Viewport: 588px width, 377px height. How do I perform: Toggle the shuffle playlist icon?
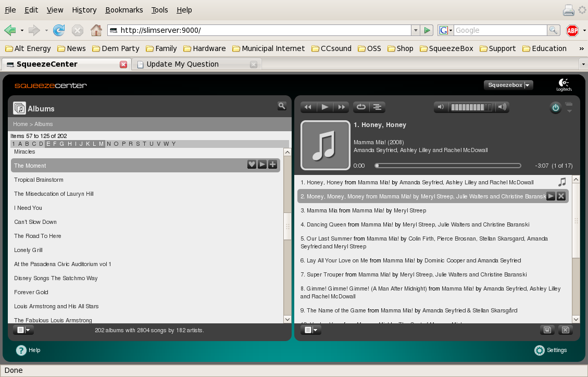[x=377, y=107]
